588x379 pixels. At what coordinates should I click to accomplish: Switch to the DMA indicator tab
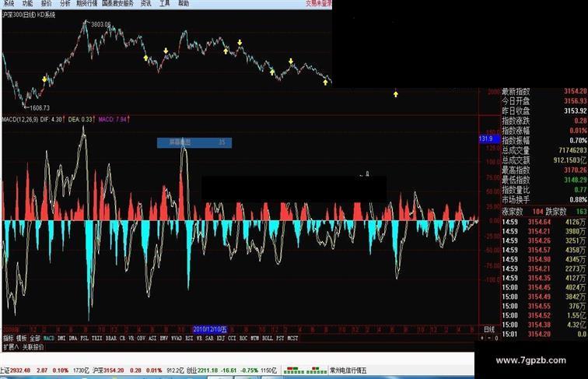pyautogui.click(x=73, y=338)
